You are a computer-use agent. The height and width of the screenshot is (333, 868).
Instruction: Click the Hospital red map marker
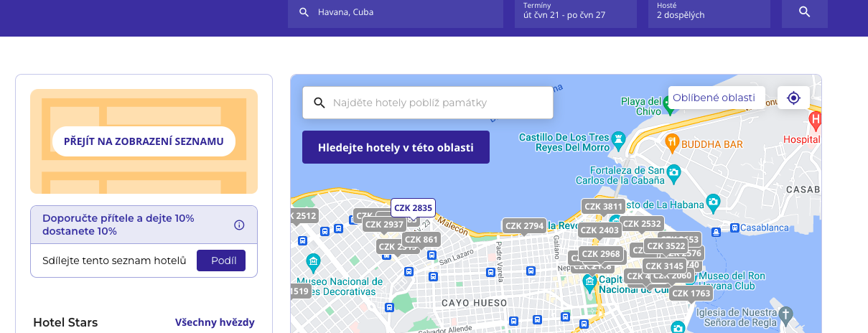coord(814,119)
